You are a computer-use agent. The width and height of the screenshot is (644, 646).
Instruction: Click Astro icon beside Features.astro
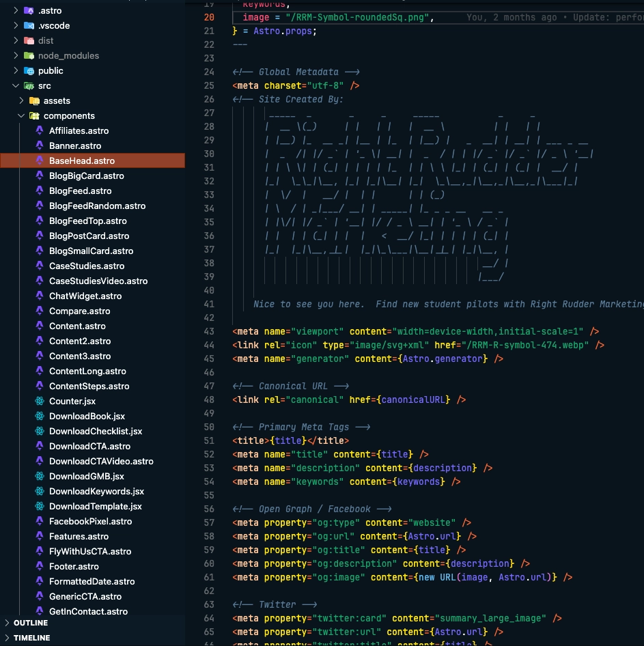pyautogui.click(x=40, y=535)
